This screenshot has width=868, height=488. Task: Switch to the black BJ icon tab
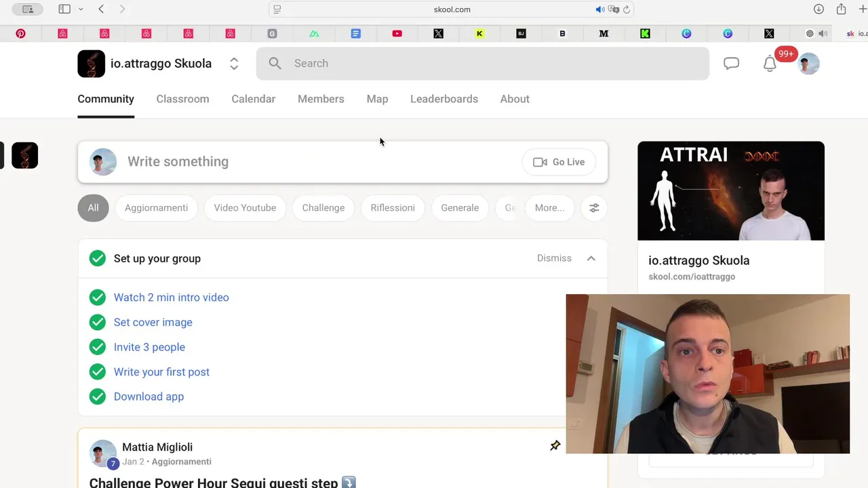521,33
